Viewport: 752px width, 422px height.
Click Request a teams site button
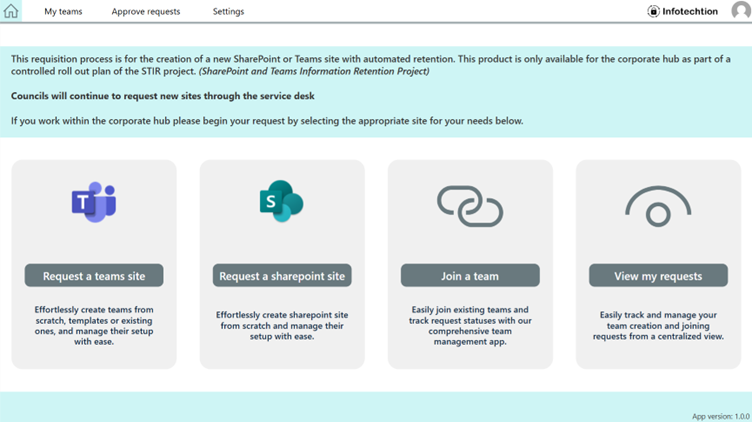94,276
